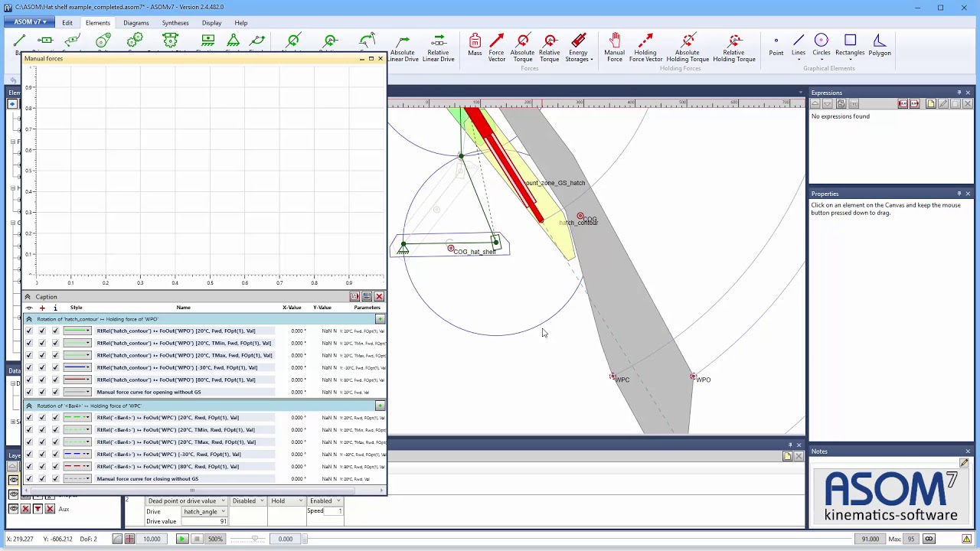Click the red delete icon beside Aux layer

50,509
